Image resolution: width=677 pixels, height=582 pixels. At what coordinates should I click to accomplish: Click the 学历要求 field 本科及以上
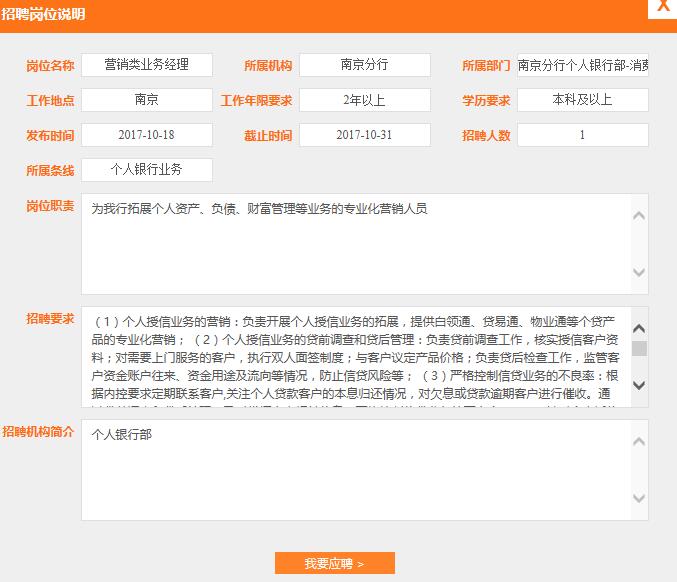click(582, 100)
